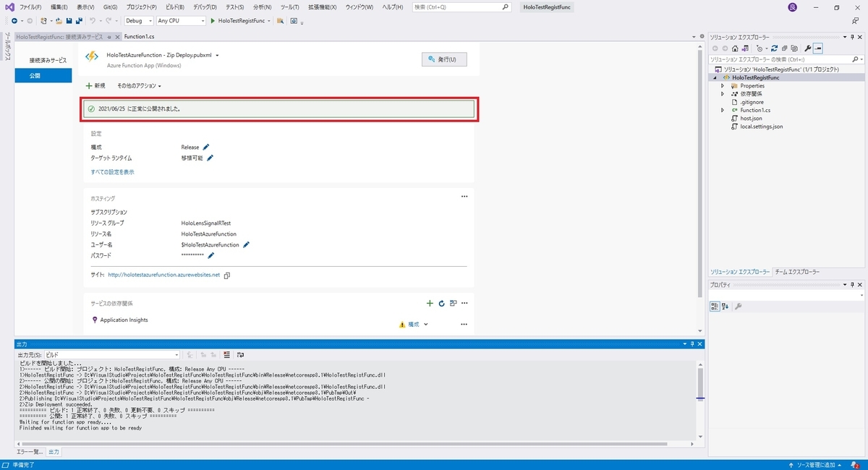Click the Home icon in Solution Explorer
The image size is (868, 470).
pyautogui.click(x=735, y=48)
